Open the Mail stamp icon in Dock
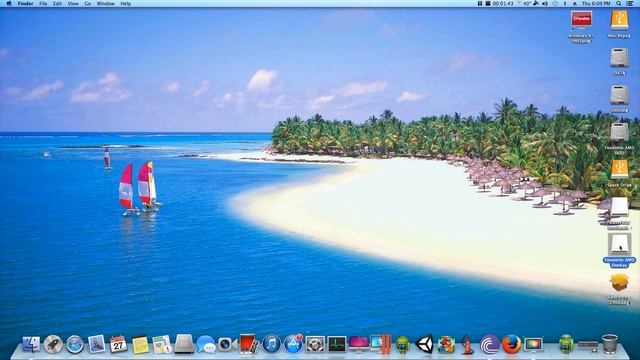 pyautogui.click(x=97, y=344)
